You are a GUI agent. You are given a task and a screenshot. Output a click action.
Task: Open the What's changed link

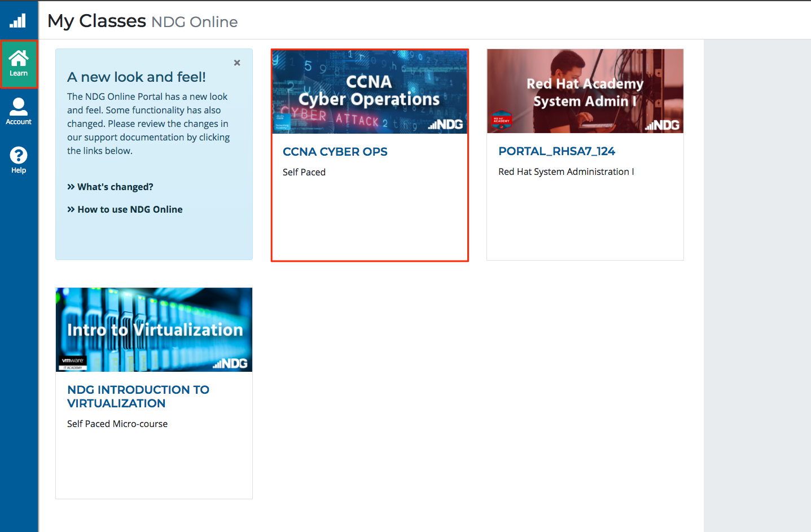point(115,187)
